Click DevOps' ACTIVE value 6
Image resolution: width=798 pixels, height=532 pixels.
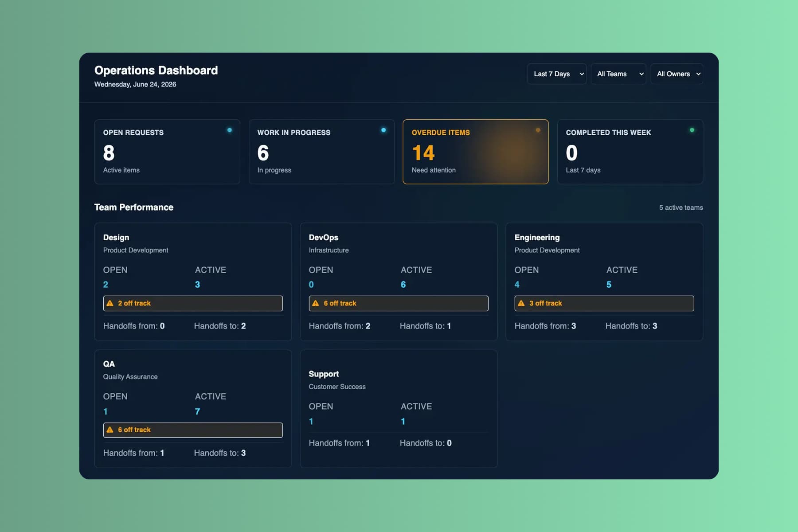coord(403,285)
